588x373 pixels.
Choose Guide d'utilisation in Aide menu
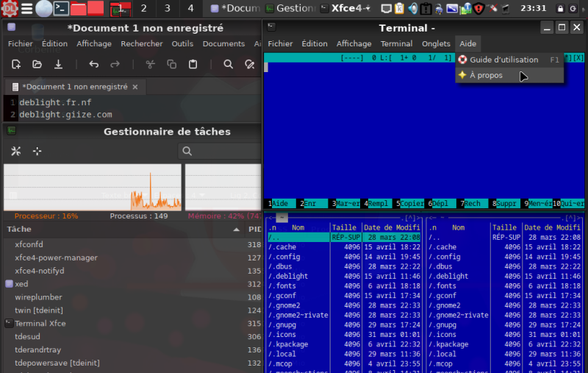coord(503,60)
